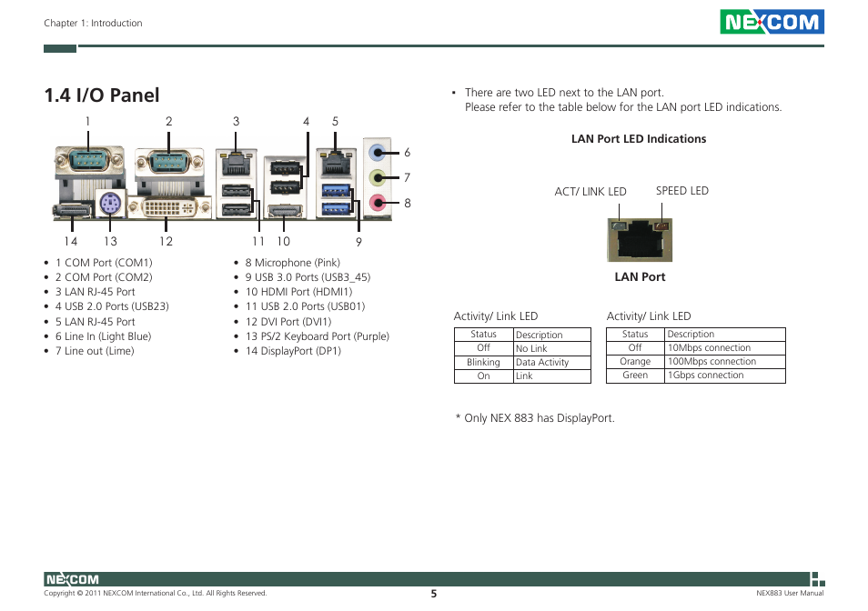The image size is (868, 611).
Task: Click the '10 HDMI Port (HDMI1)' list item
Action: click(299, 292)
